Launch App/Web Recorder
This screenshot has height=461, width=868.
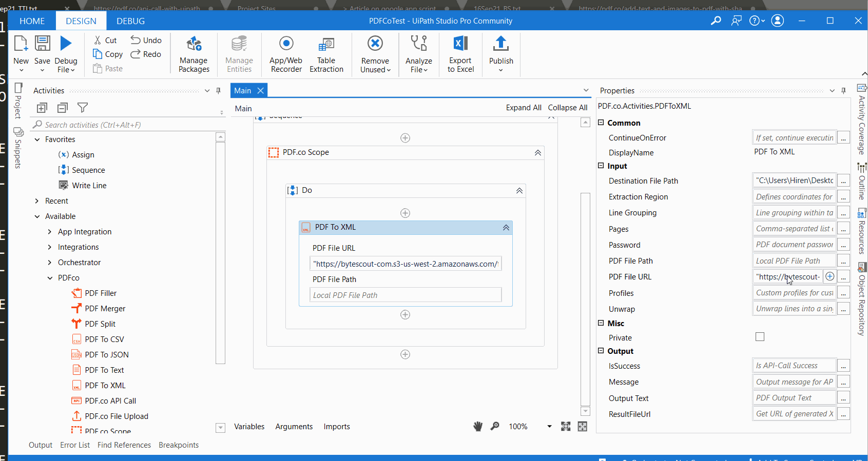(x=286, y=54)
